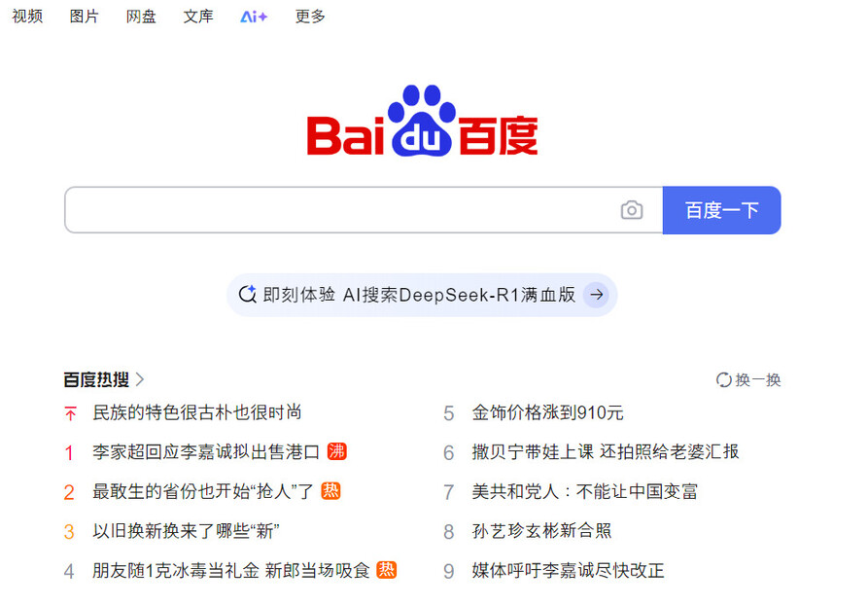Click the rank number 6 in hot list
868x605 pixels.
[x=449, y=453]
